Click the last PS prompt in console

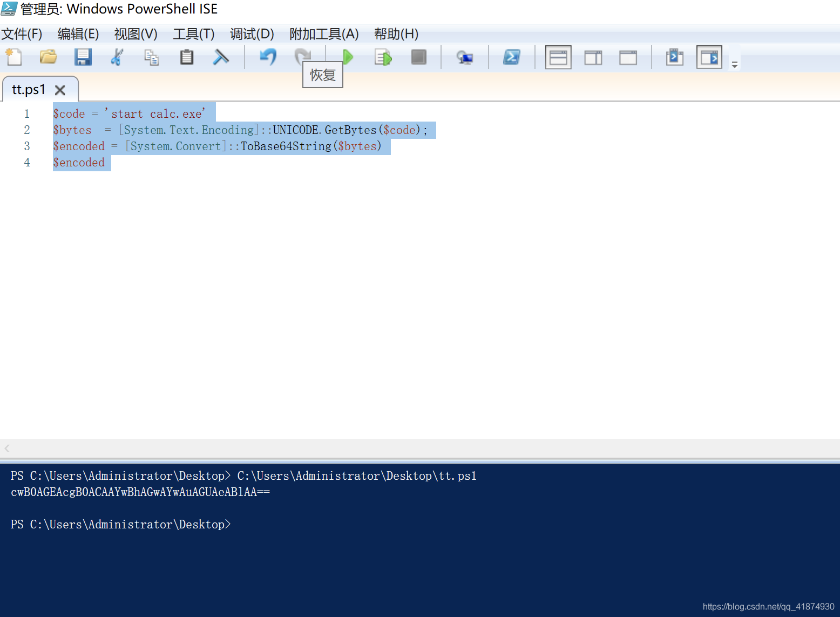pyautogui.click(x=121, y=525)
